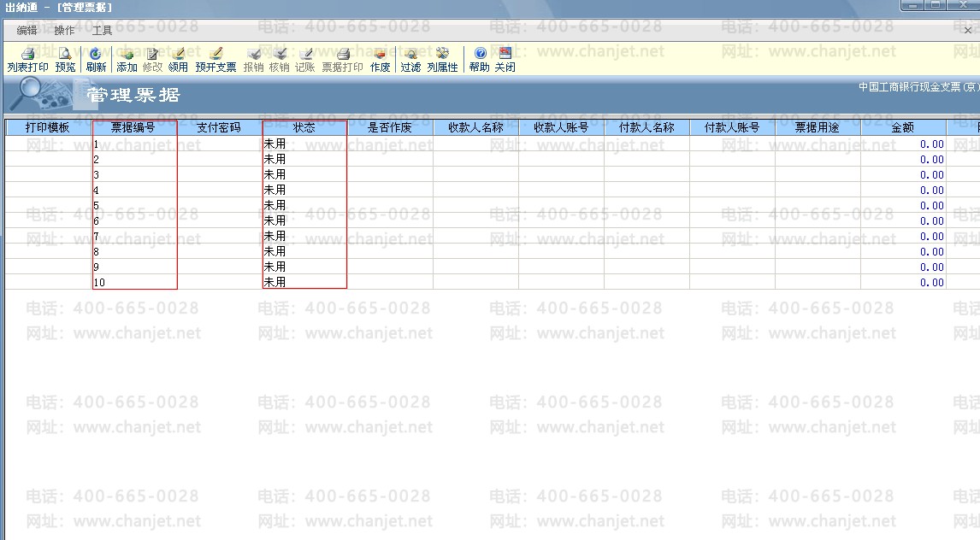The height and width of the screenshot is (540, 980).
Task: Click the 状态 column header
Action: tap(304, 127)
